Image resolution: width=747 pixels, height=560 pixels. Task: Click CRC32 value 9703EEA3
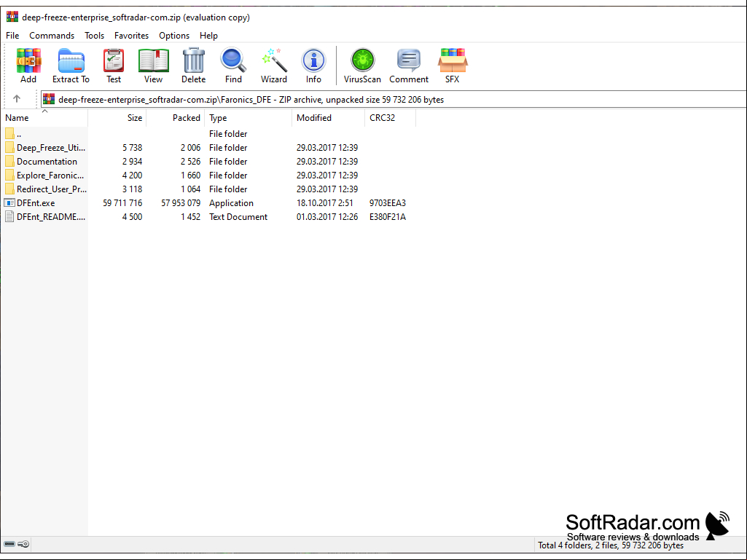(x=387, y=203)
